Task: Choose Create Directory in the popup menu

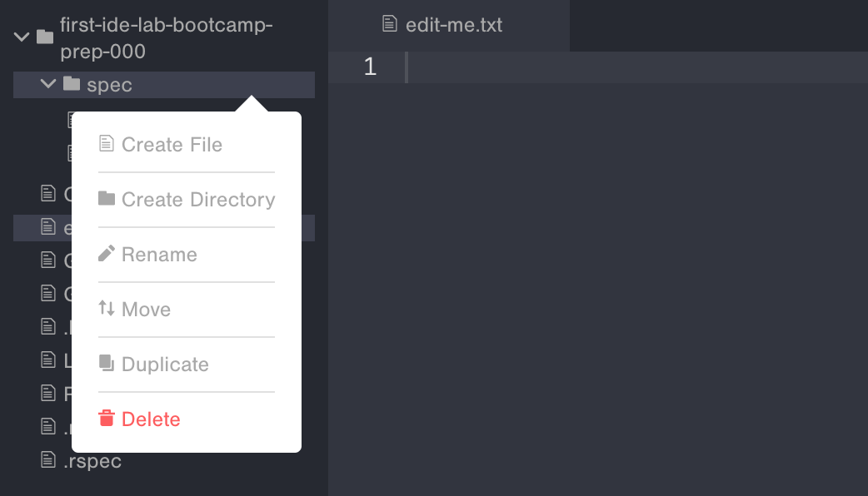Action: (x=197, y=200)
